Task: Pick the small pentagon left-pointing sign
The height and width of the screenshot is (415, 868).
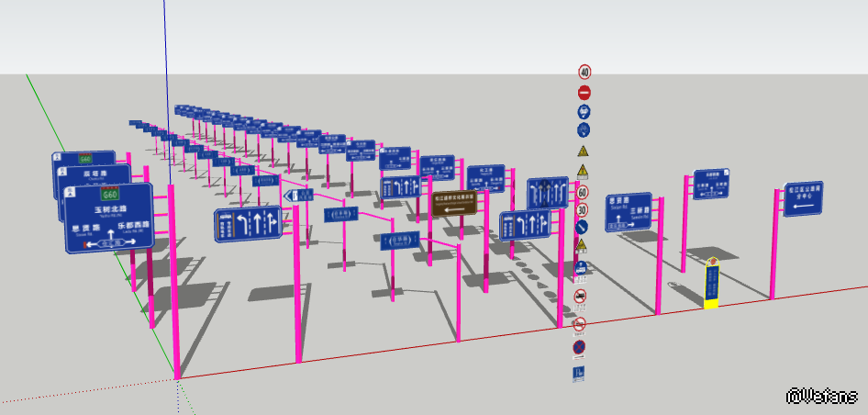Action: point(299,195)
